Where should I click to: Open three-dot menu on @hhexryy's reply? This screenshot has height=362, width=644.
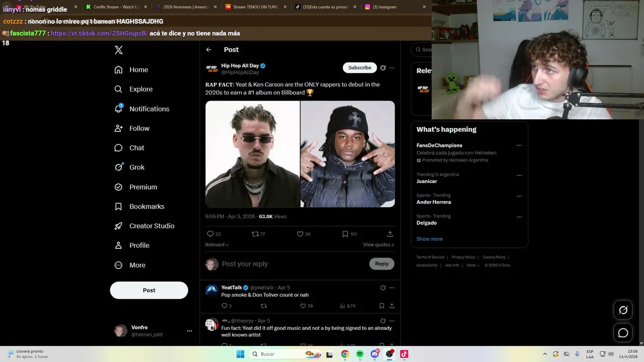pos(392,321)
